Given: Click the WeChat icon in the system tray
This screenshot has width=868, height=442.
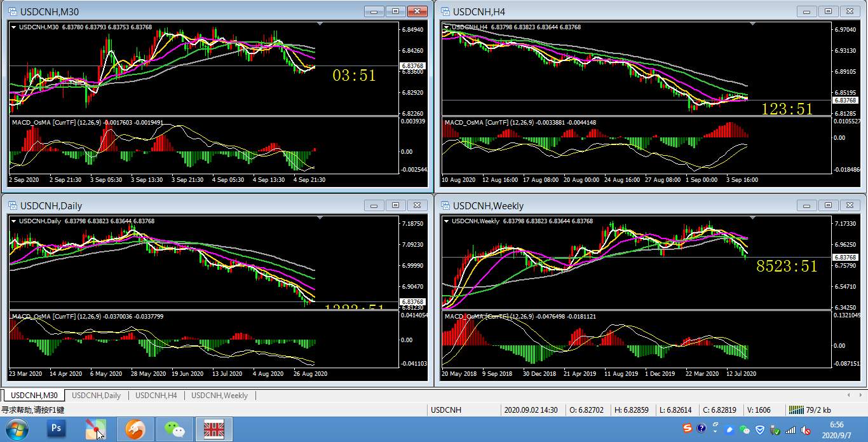Looking at the screenshot, I should tap(744, 430).
